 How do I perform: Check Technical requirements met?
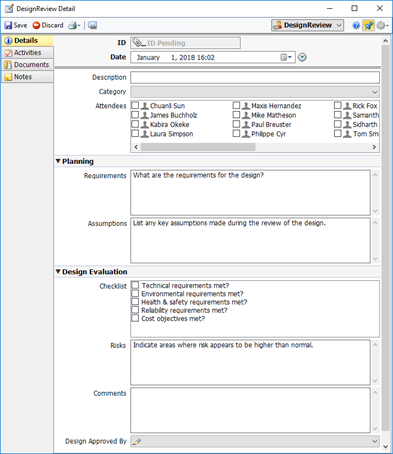click(135, 285)
